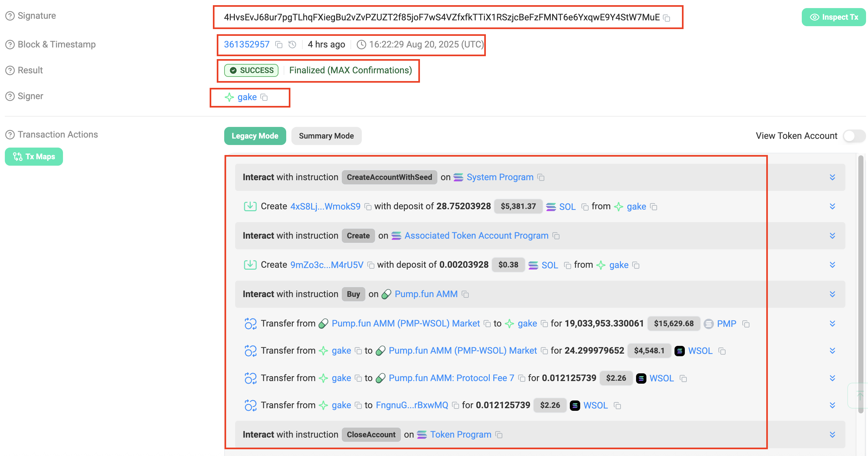The height and width of the screenshot is (456, 868).
Task: Switch to Summary Mode
Action: tap(326, 136)
